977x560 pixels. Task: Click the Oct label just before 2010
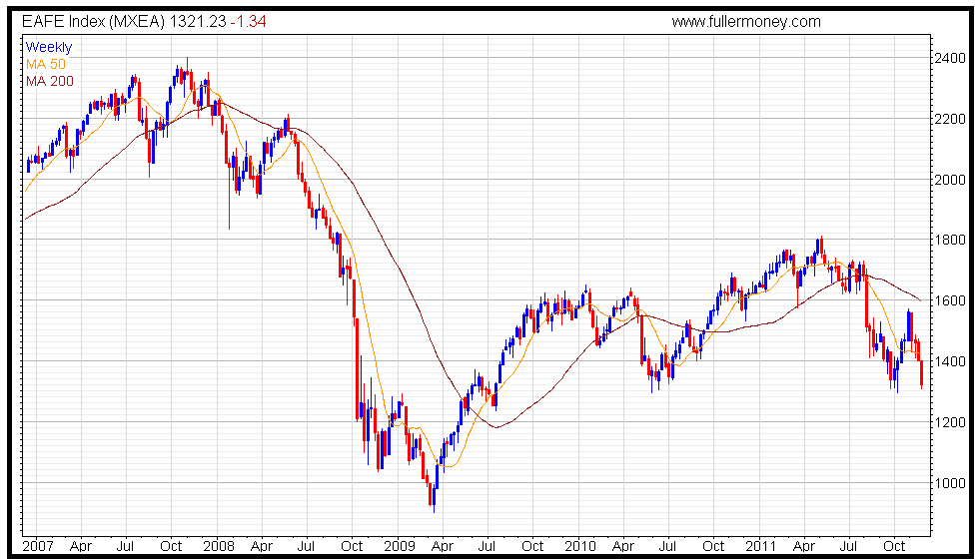point(532,546)
